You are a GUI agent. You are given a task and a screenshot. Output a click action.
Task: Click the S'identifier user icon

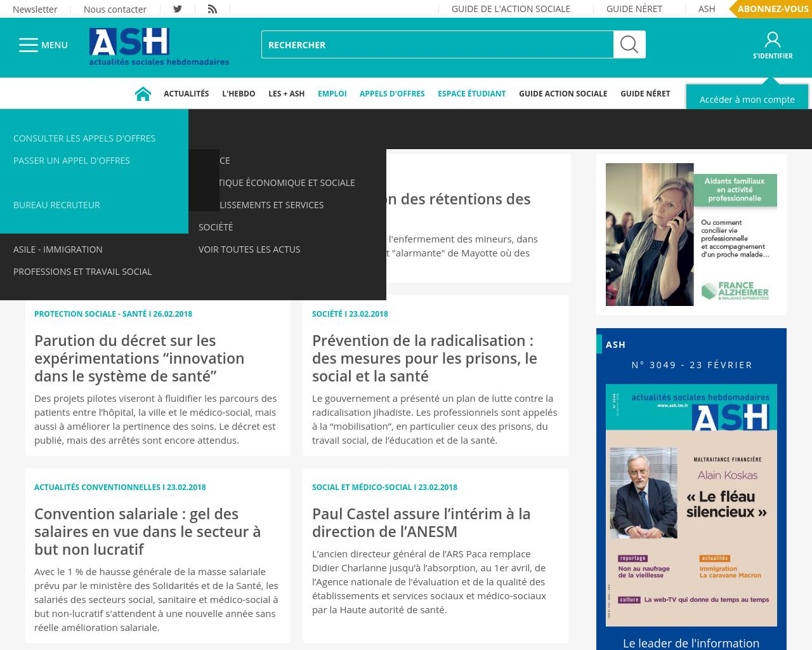(772, 41)
